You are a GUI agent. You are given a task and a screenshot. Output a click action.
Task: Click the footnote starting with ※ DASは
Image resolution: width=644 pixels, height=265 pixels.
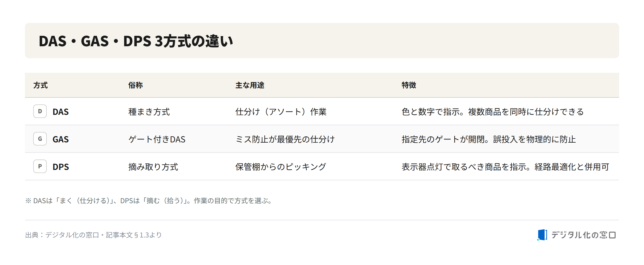pyautogui.click(x=149, y=201)
